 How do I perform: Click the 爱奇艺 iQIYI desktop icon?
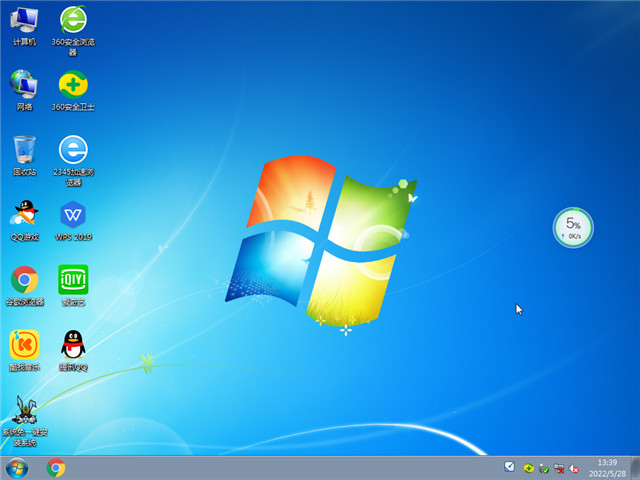(x=73, y=285)
